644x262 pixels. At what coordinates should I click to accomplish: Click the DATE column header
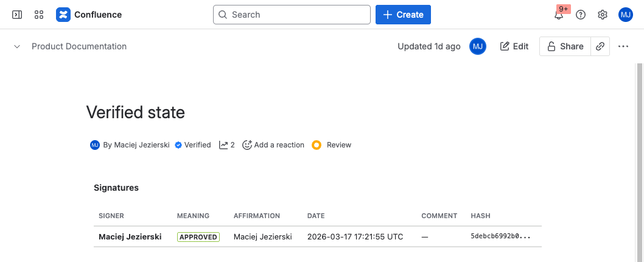point(316,216)
